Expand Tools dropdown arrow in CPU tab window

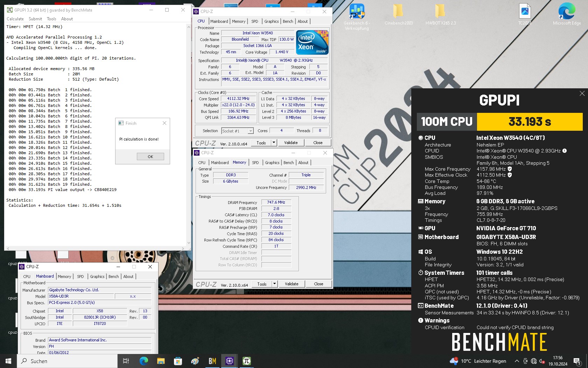[274, 143]
